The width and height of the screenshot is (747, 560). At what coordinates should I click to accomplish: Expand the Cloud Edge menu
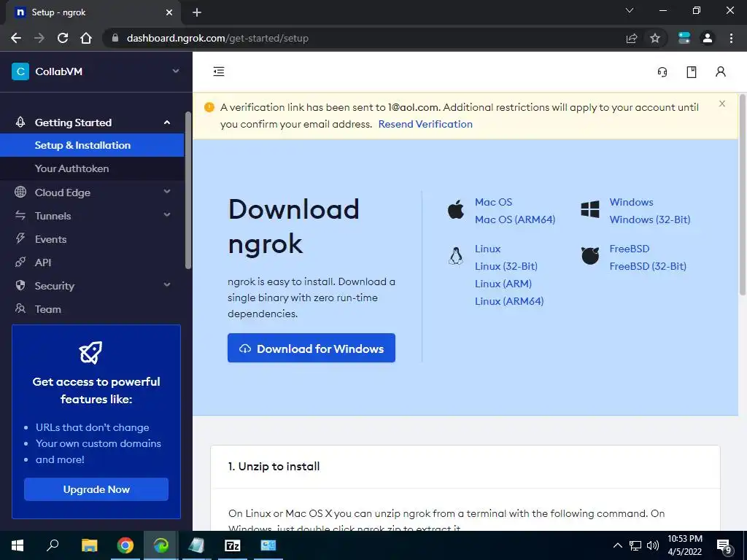click(167, 192)
